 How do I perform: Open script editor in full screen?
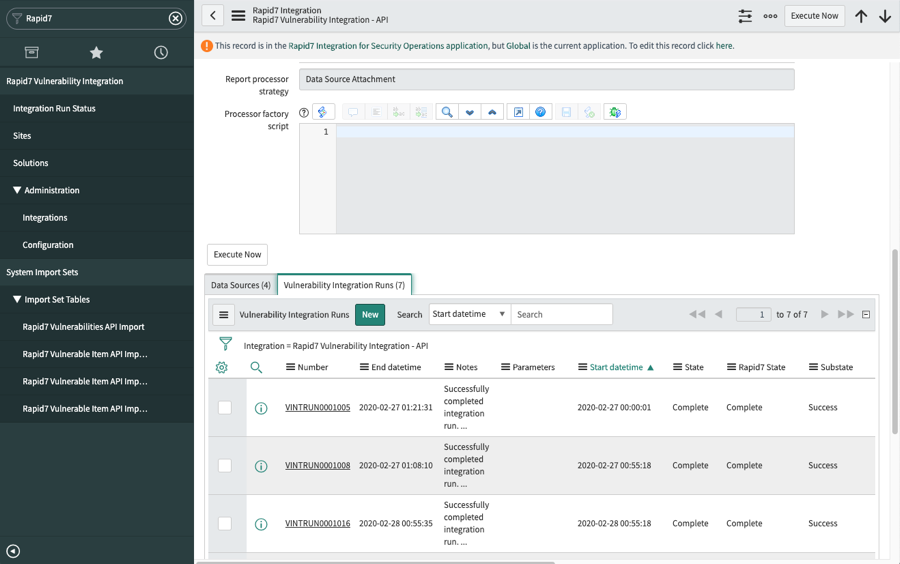(x=518, y=112)
